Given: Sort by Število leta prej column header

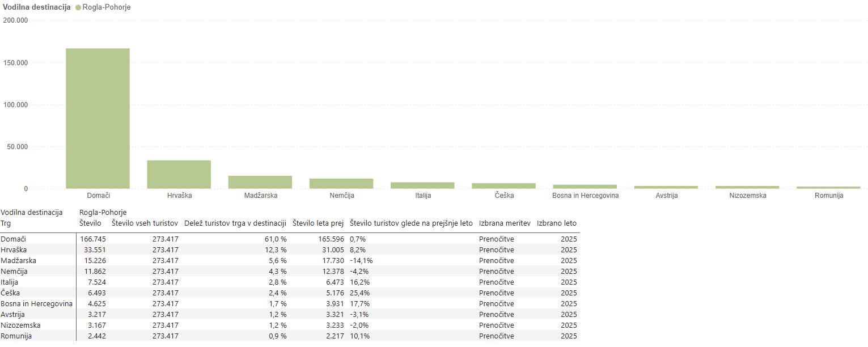Looking at the screenshot, I should tap(318, 223).
